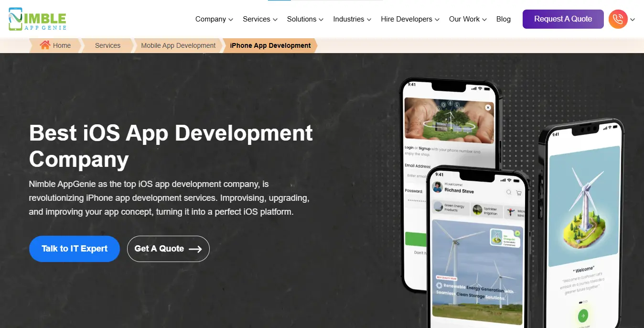The height and width of the screenshot is (328, 644).
Task: Click the search icon in the app mockup
Action: pos(508,192)
